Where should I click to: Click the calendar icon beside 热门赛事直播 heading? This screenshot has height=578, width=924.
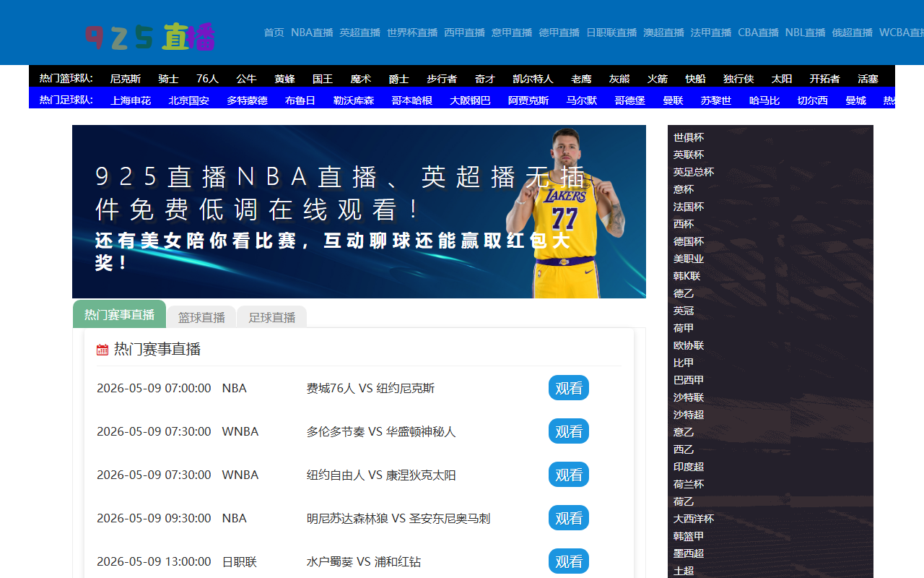103,350
